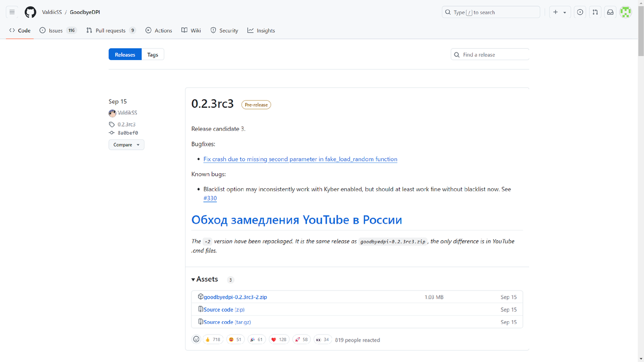Go to the GitHub homepage logo
The image size is (644, 362).
click(31, 12)
